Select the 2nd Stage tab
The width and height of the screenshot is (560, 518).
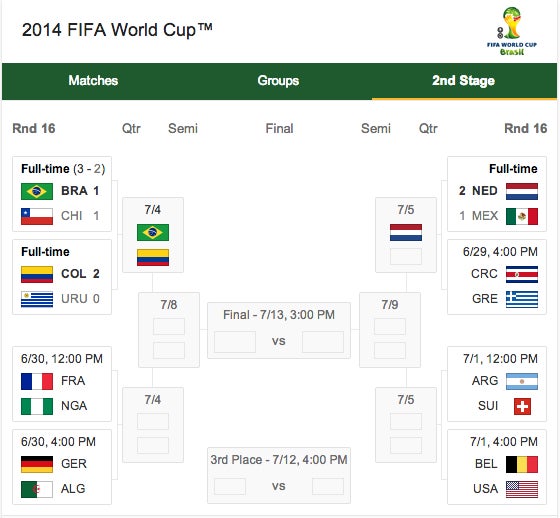(x=464, y=81)
